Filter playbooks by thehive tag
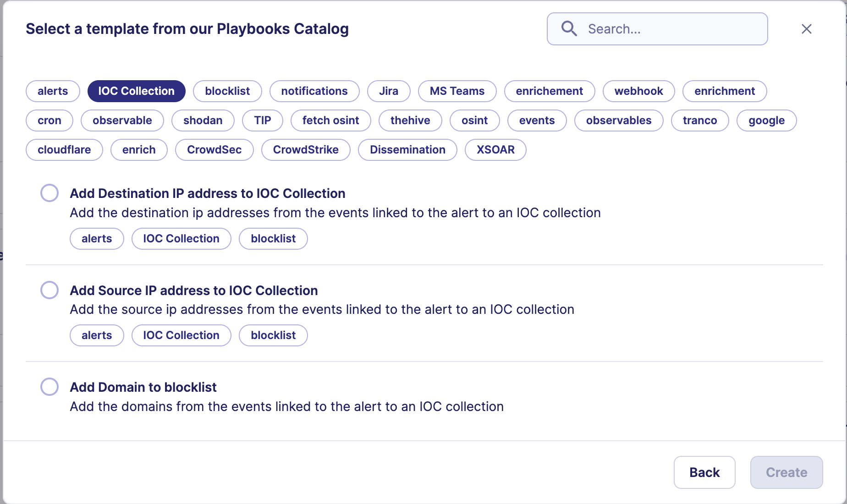 [410, 120]
